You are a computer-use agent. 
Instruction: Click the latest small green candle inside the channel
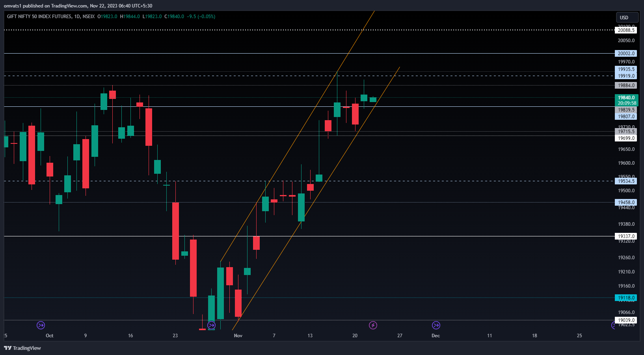coord(373,100)
